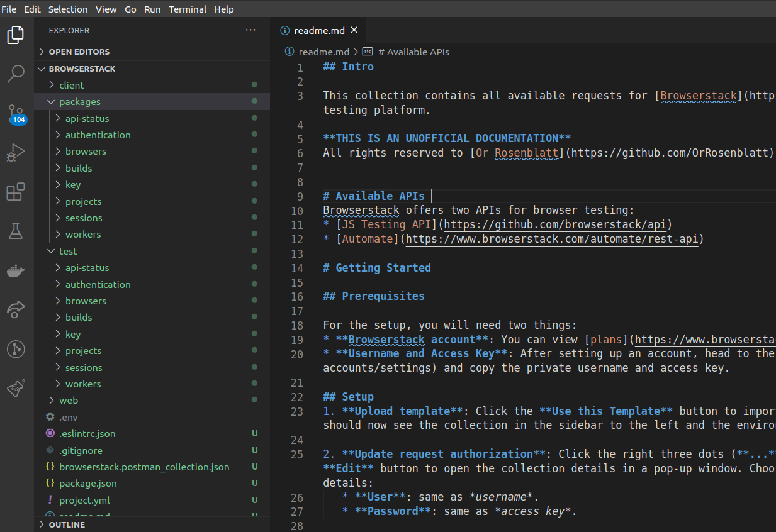This screenshot has height=532, width=776.
Task: Open the Docker view icon
Action: (16, 271)
